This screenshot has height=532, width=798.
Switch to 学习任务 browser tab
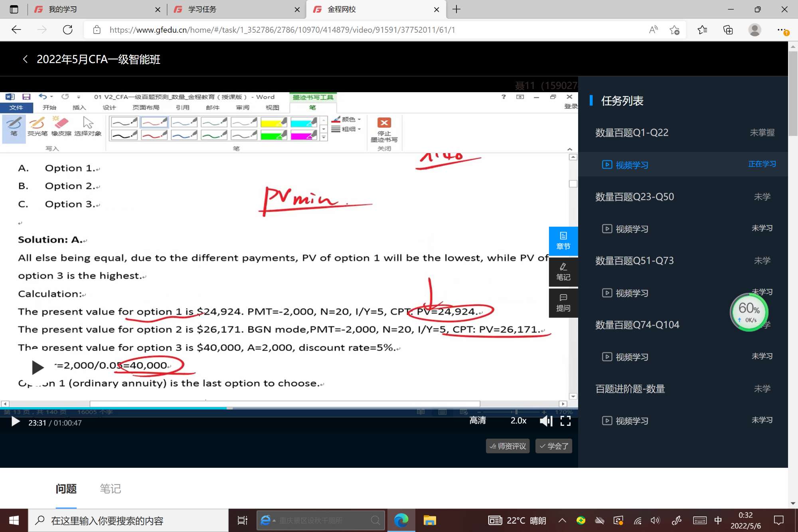pyautogui.click(x=236, y=9)
